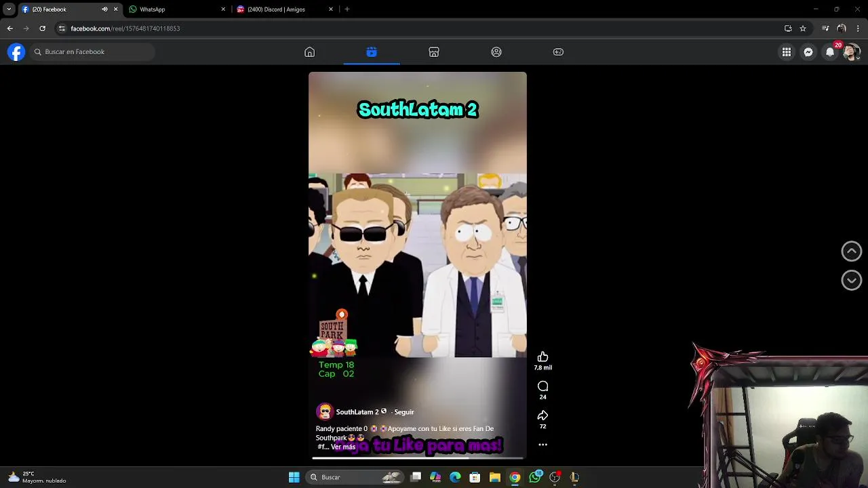Like the reel with the thumbs-up icon

pyautogui.click(x=542, y=357)
